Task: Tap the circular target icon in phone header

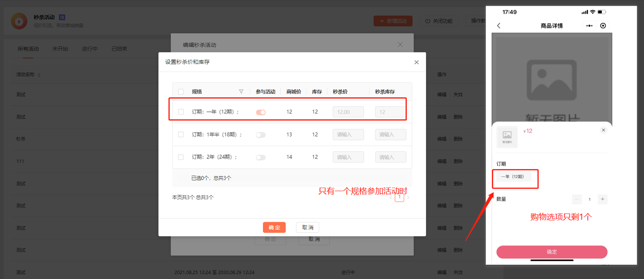Action: pos(603,26)
